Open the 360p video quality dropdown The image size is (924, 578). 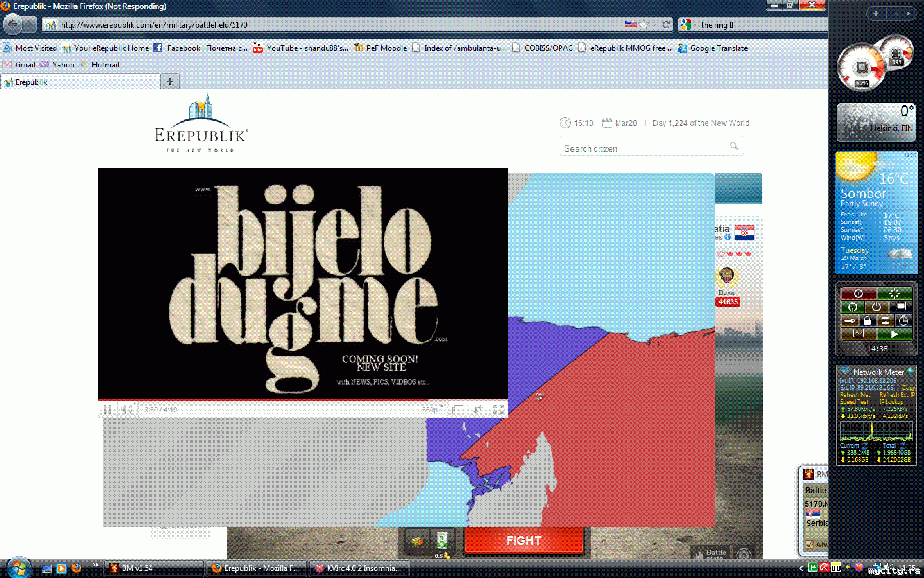(432, 410)
